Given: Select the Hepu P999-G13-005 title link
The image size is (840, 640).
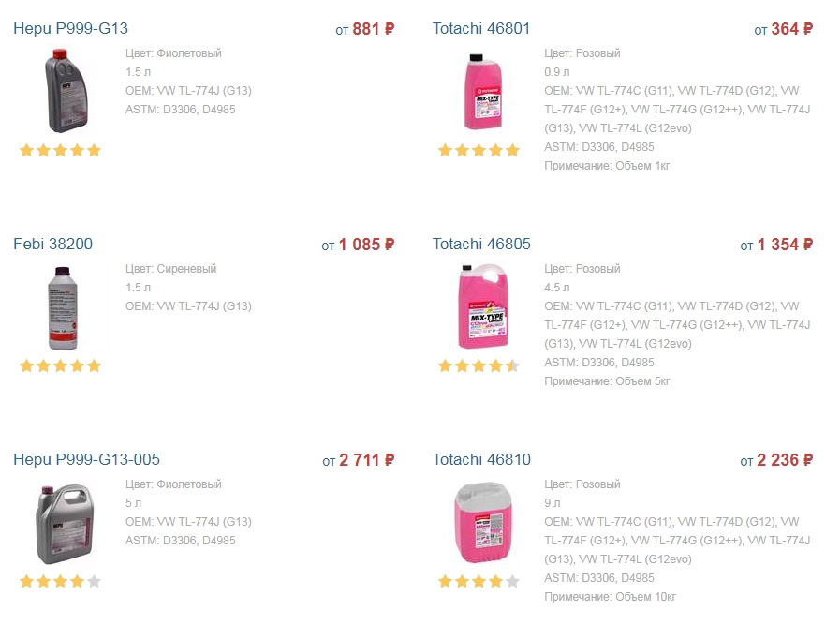Looking at the screenshot, I should [86, 460].
